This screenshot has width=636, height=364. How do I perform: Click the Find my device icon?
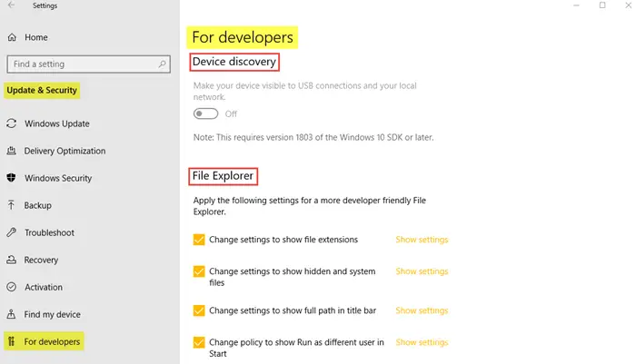tap(11, 314)
